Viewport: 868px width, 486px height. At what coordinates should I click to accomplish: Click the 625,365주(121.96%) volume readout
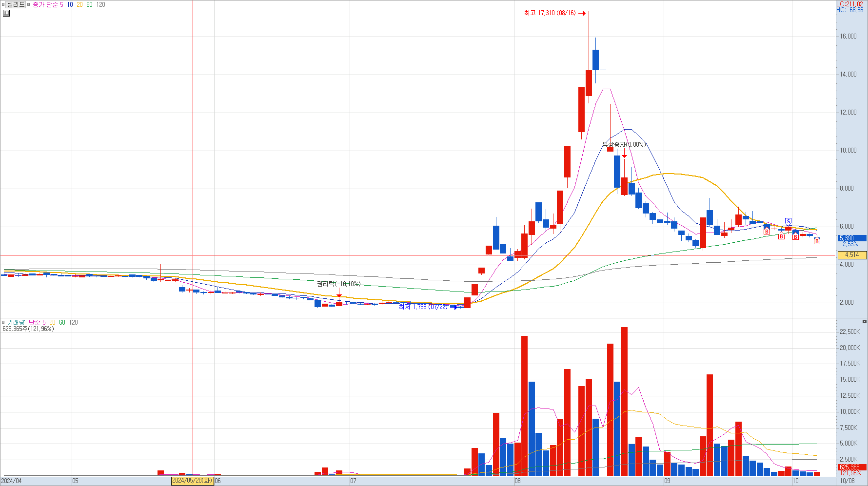coord(28,329)
